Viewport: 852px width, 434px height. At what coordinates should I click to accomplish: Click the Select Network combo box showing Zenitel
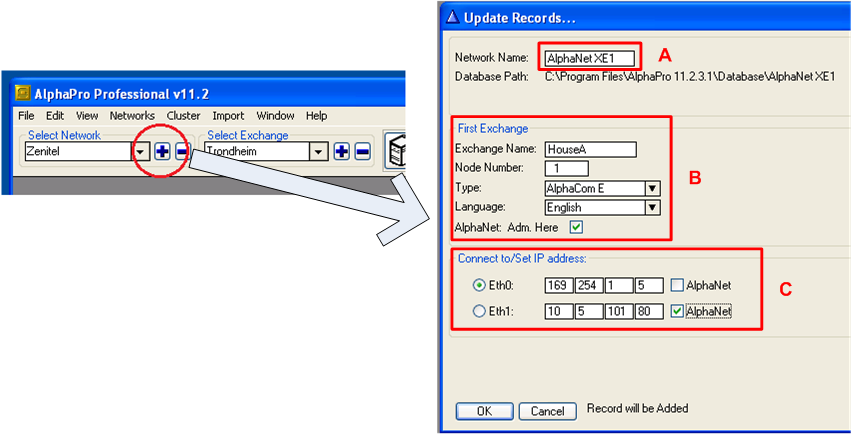point(87,152)
